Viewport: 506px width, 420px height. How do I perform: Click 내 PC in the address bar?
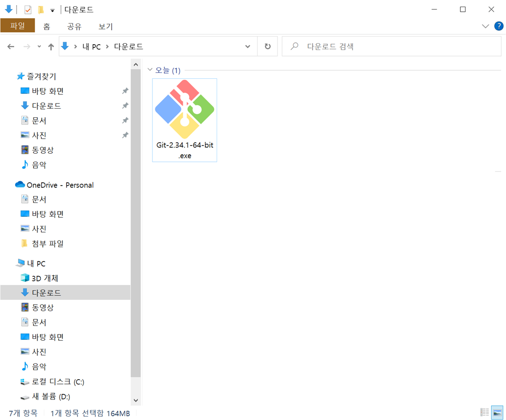pyautogui.click(x=91, y=47)
